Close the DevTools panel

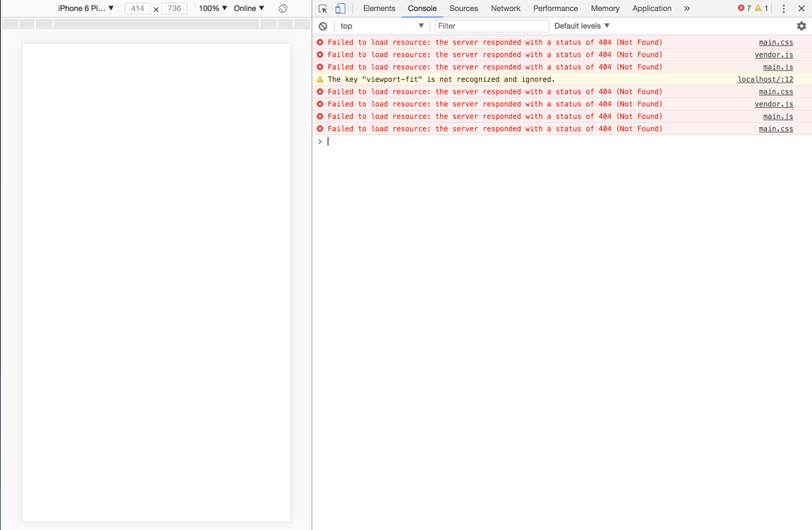(801, 9)
